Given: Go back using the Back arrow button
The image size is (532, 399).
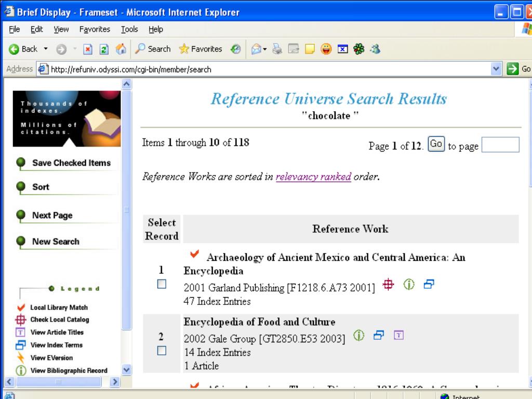Looking at the screenshot, I should [23, 49].
